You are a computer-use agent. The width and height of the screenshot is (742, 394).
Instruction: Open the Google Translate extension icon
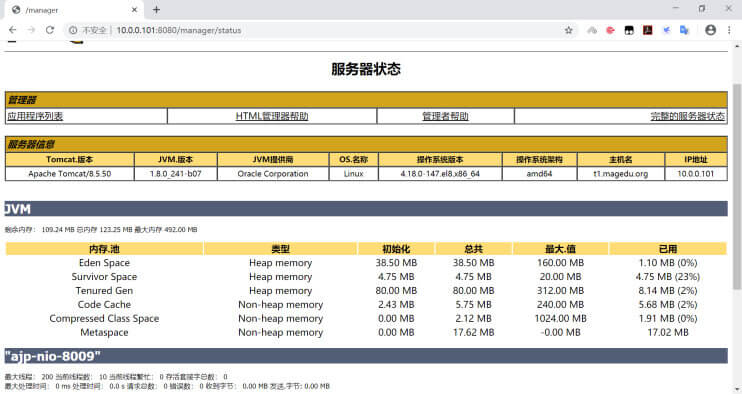click(x=684, y=30)
